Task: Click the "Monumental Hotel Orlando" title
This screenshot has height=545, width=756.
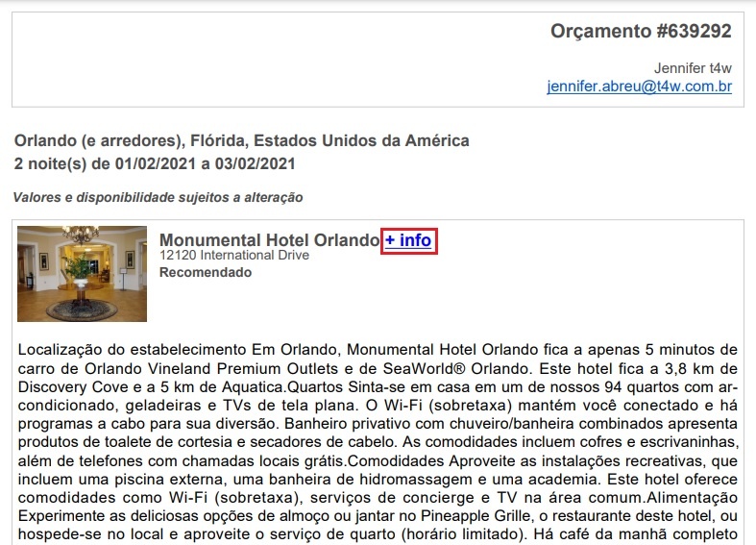Action: (x=270, y=240)
